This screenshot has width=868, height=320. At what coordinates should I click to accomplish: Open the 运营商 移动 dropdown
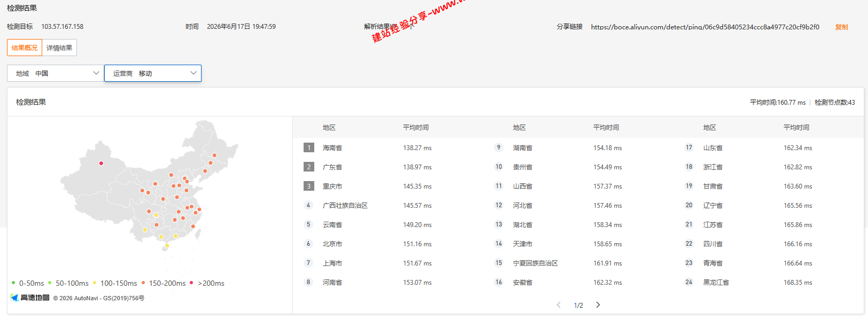(153, 73)
